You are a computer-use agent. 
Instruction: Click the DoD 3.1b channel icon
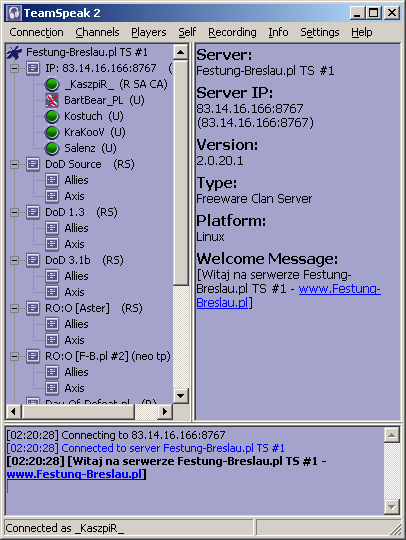click(33, 260)
